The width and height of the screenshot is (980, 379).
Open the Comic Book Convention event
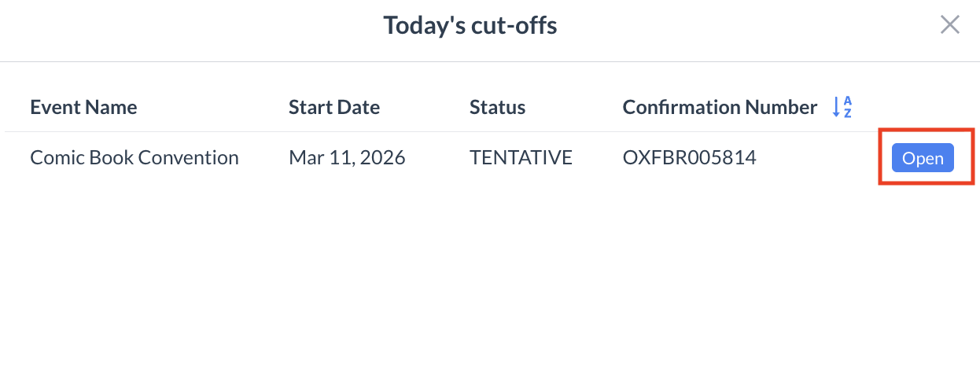(923, 158)
